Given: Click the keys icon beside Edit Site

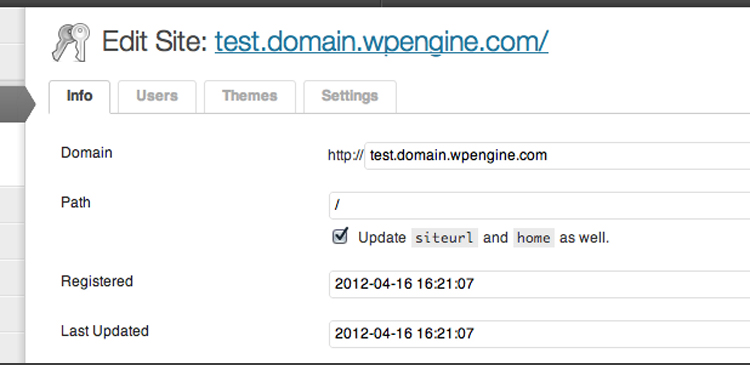Looking at the screenshot, I should point(71,42).
